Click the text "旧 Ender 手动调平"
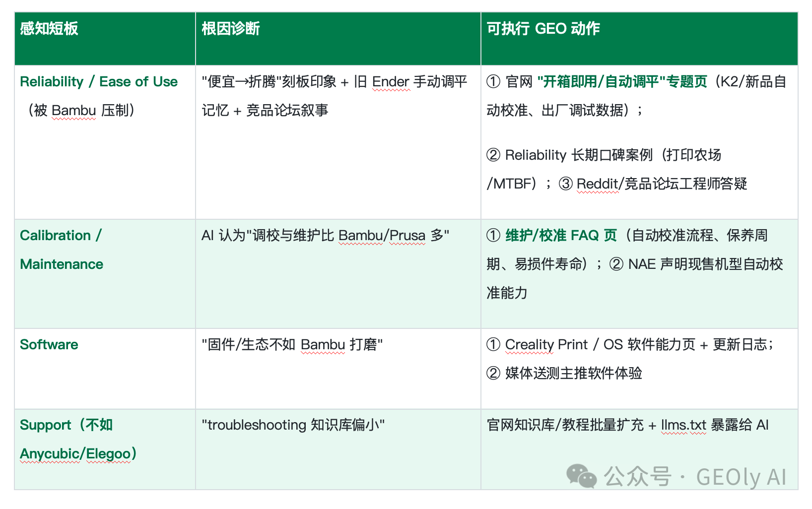 [410, 81]
